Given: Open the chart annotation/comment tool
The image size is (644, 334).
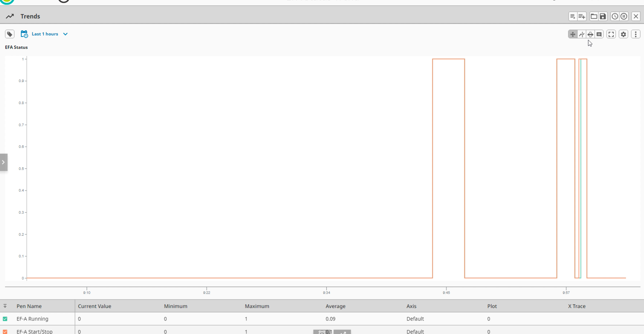Looking at the screenshot, I should [x=599, y=34].
